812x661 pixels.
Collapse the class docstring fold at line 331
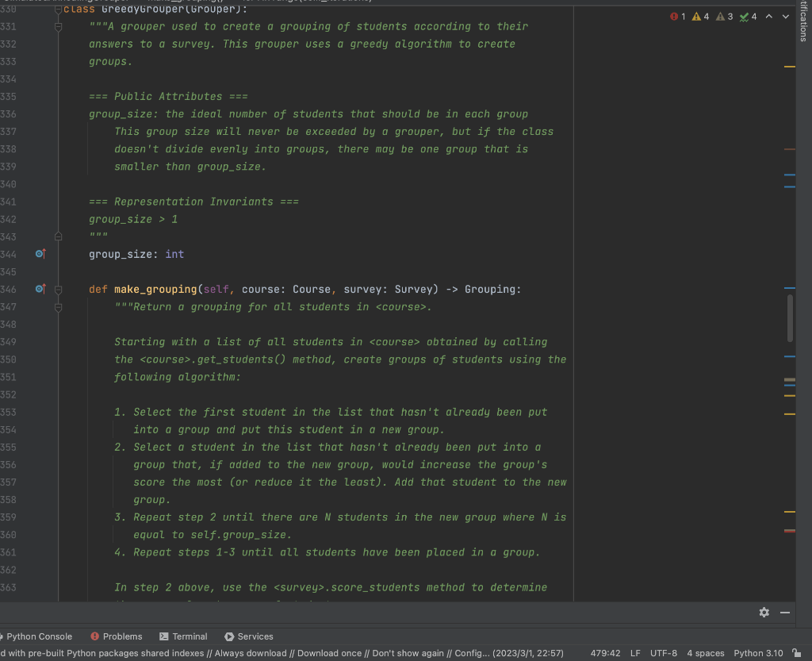(58, 27)
